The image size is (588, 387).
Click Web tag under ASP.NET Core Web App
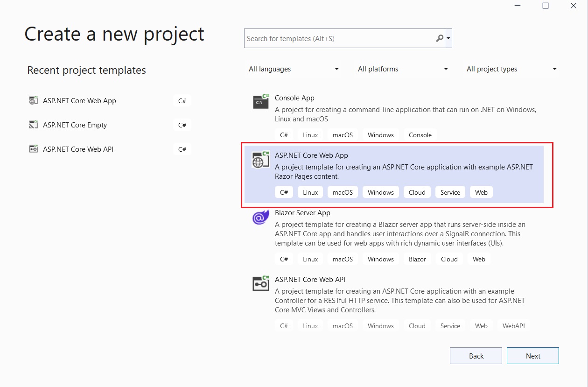(x=481, y=192)
